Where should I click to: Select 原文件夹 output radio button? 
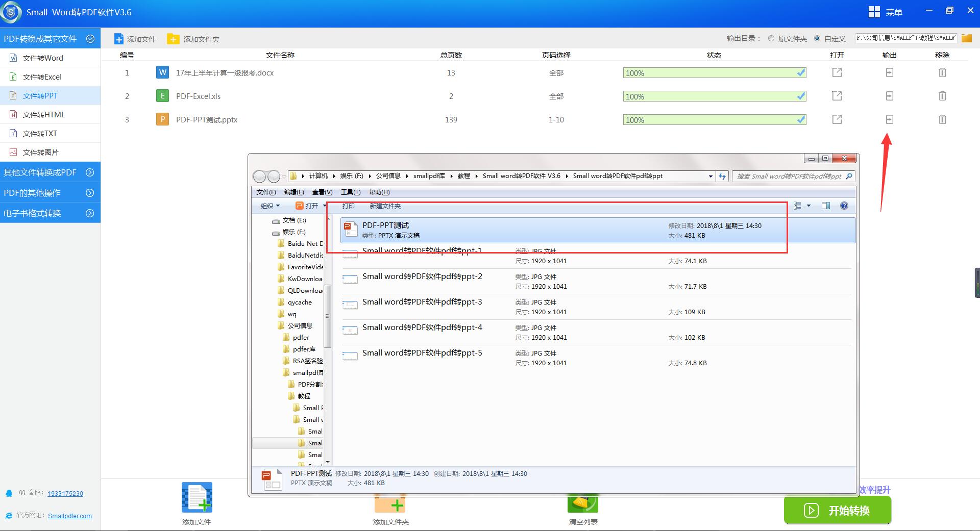point(771,38)
